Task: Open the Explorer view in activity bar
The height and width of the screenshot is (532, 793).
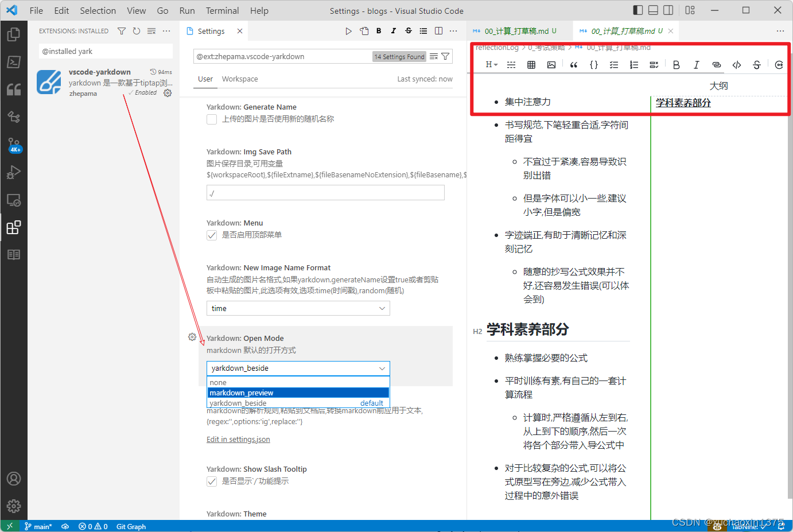Action: pos(14,34)
